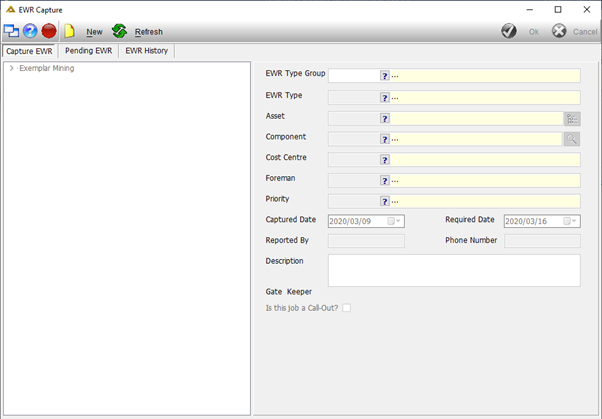Open help via blue question mark icon

30,31
